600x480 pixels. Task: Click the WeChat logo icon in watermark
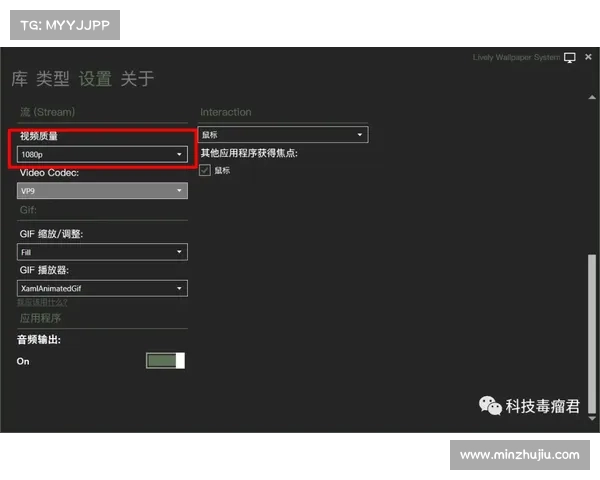pyautogui.click(x=490, y=405)
